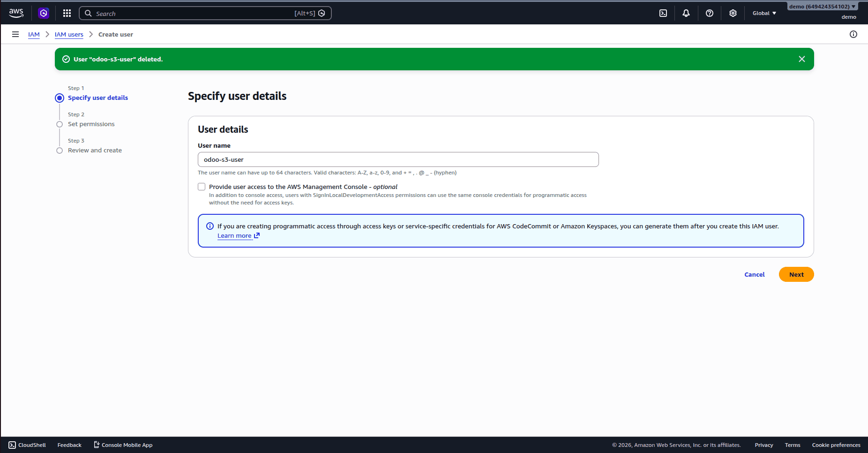Go to the IAM users breadcrumb

(69, 34)
